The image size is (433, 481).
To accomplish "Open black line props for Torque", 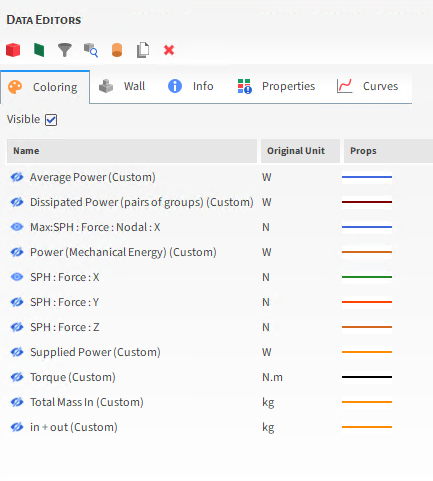I will (x=367, y=377).
